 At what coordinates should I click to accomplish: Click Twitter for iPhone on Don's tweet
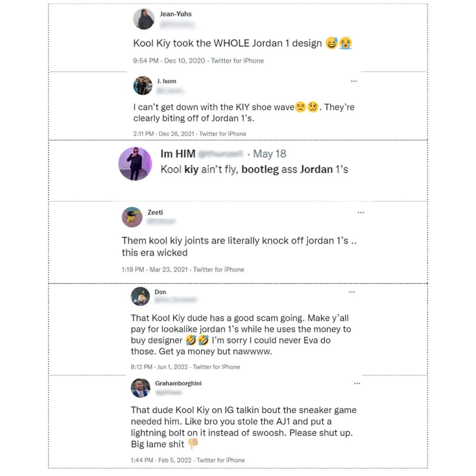pos(216,367)
